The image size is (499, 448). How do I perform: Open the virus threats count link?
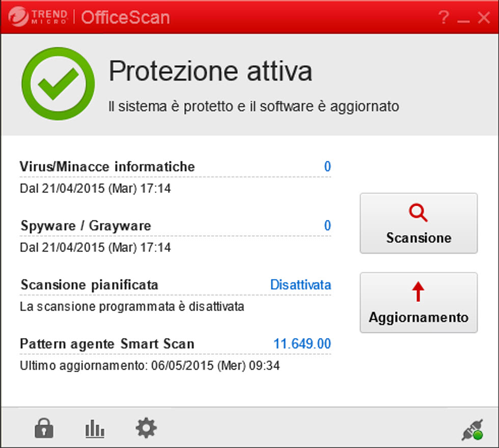click(327, 166)
